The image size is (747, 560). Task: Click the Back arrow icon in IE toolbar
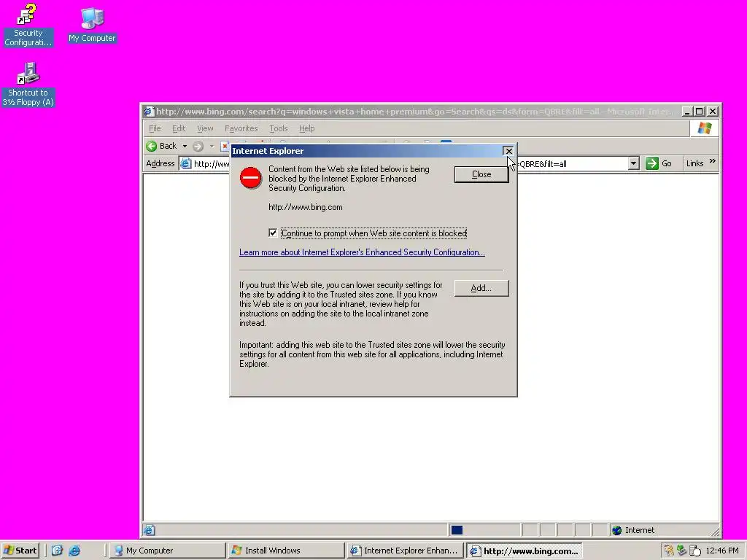pyautogui.click(x=152, y=146)
